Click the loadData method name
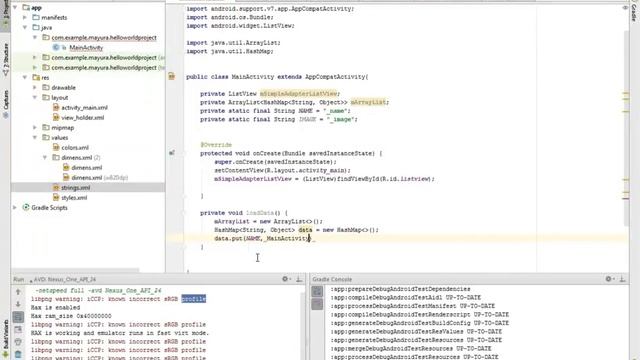The height and width of the screenshot is (360, 640). [260, 213]
